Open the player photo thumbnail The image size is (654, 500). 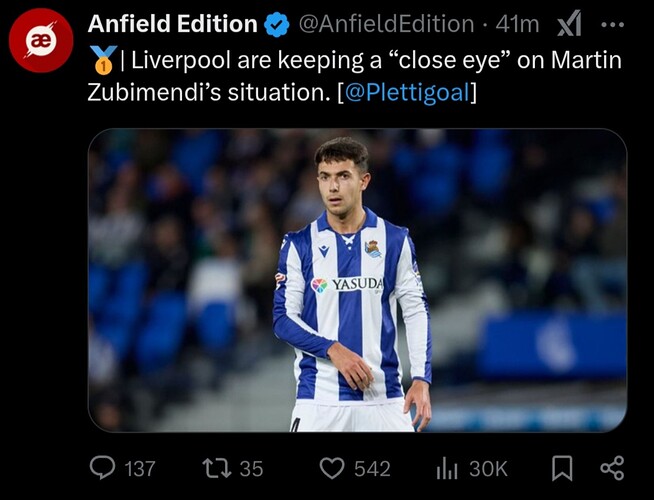click(x=357, y=280)
